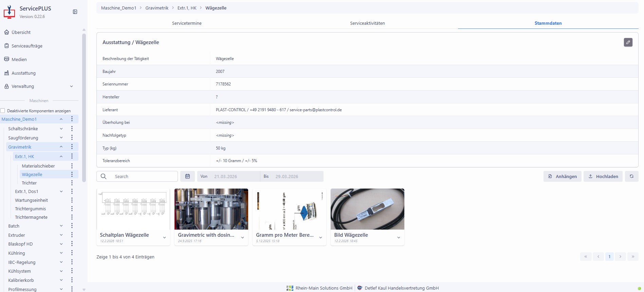644x292 pixels.
Task: Open three-dot menu for Wartungseinheit
Action: point(72,200)
